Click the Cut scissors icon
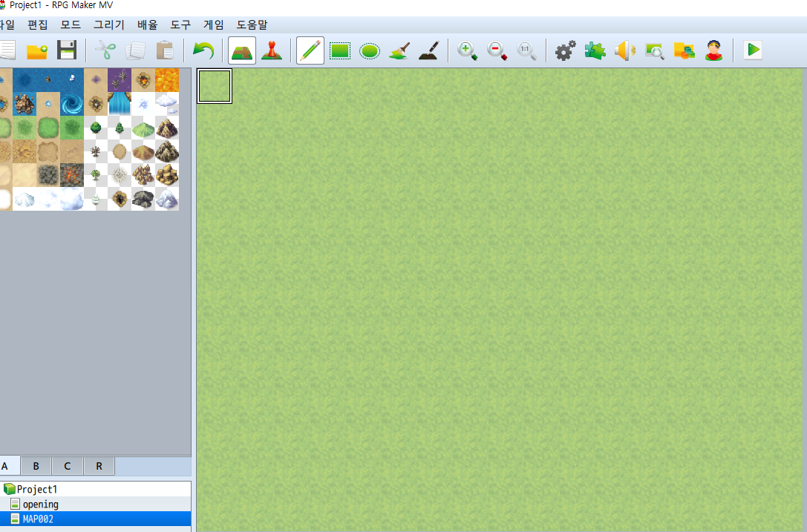807x532 pixels. coord(105,50)
